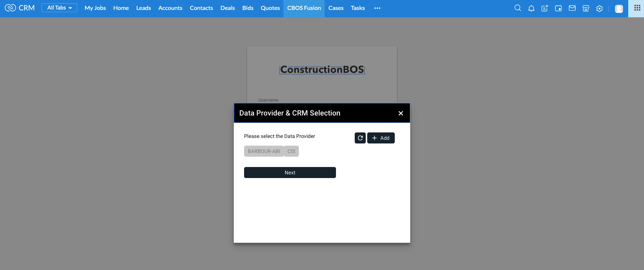Viewport: 644px width, 270px height.
Task: Refresh the data provider list
Action: tap(360, 138)
